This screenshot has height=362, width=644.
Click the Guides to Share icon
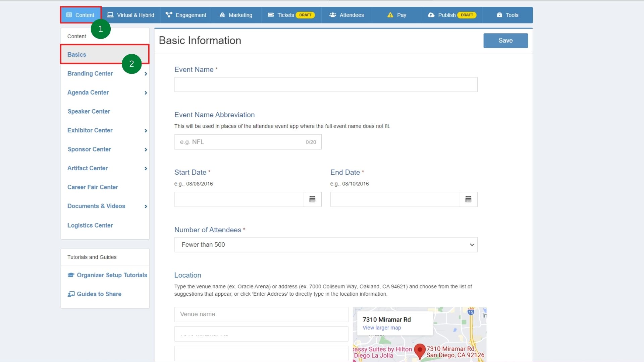(71, 294)
